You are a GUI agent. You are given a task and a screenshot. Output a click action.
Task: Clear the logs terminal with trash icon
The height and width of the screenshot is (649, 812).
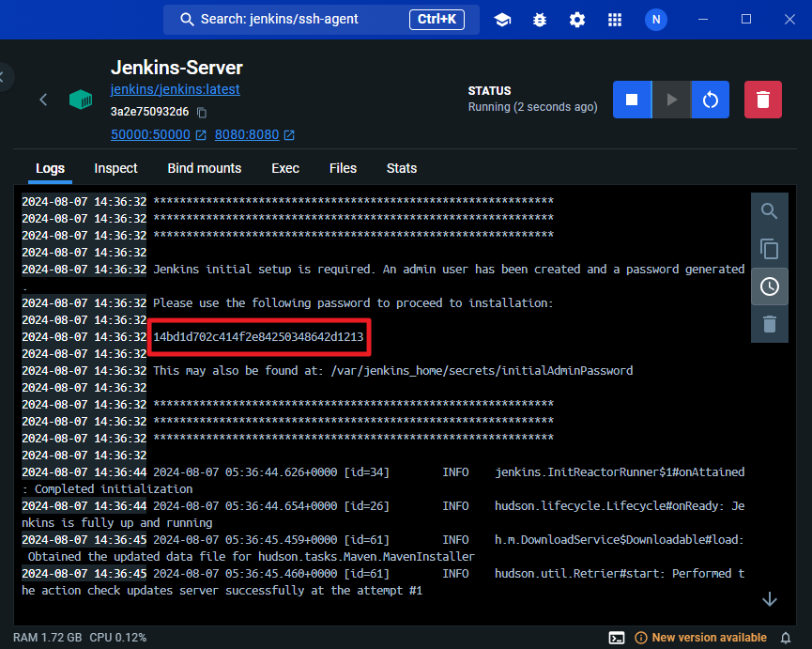click(770, 324)
